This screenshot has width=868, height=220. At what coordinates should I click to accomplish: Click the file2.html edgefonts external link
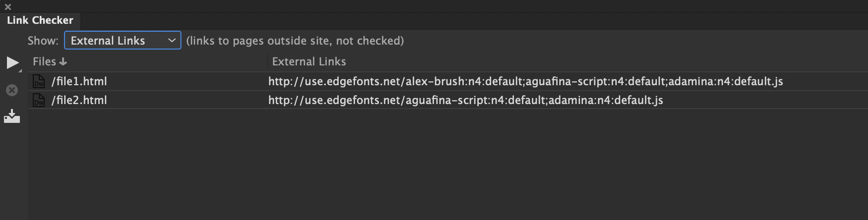465,100
